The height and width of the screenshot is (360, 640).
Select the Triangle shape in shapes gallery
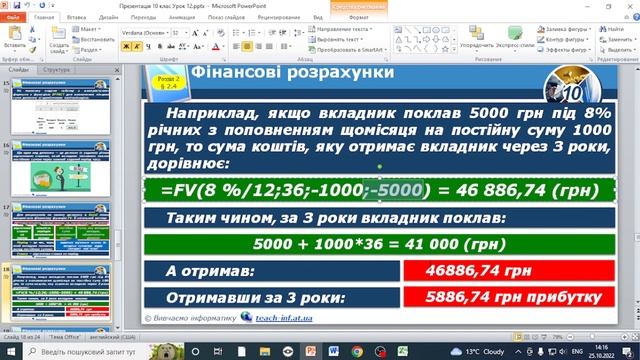point(398,40)
